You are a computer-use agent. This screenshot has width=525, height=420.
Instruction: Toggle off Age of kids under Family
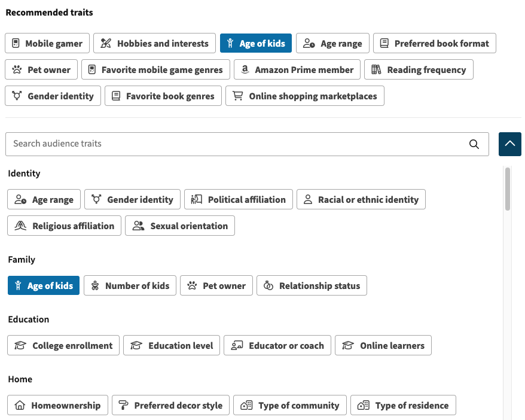[44, 285]
